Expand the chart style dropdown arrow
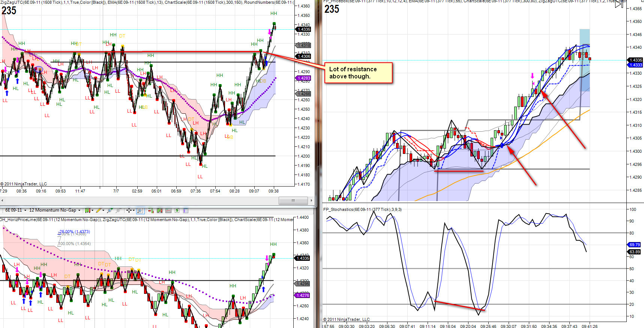 coord(92,211)
